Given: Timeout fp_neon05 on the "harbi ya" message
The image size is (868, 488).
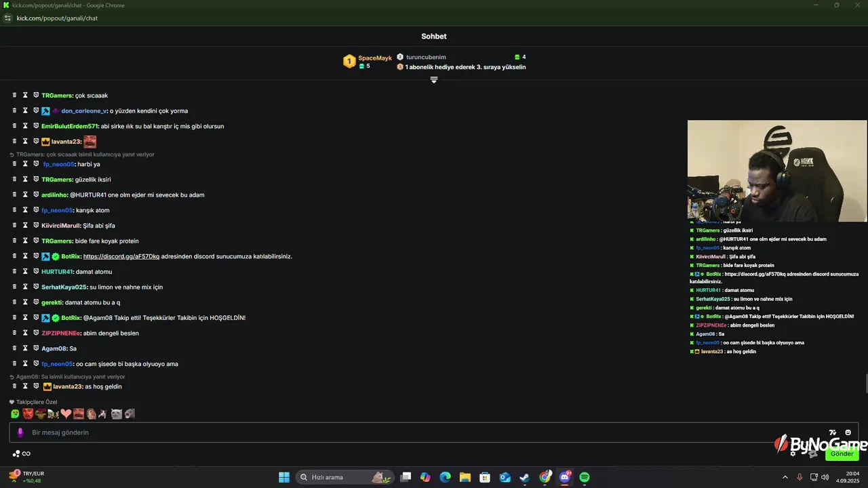Looking at the screenshot, I should coord(25,163).
